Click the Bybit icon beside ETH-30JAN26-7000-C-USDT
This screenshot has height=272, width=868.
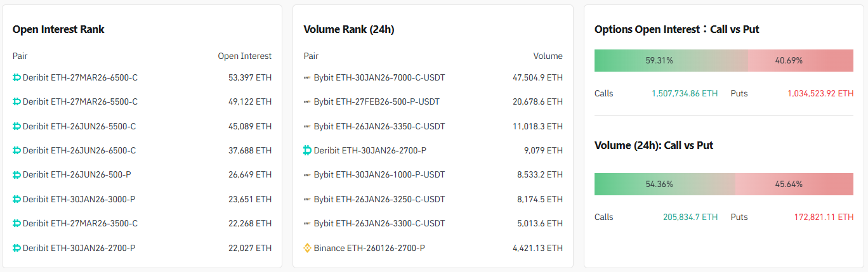[x=308, y=77]
